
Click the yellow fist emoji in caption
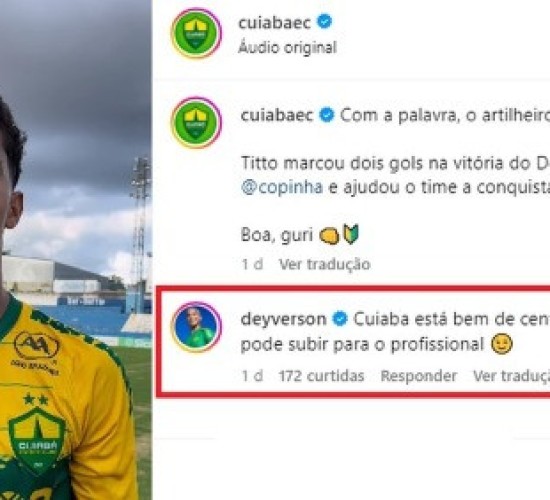pyautogui.click(x=329, y=236)
